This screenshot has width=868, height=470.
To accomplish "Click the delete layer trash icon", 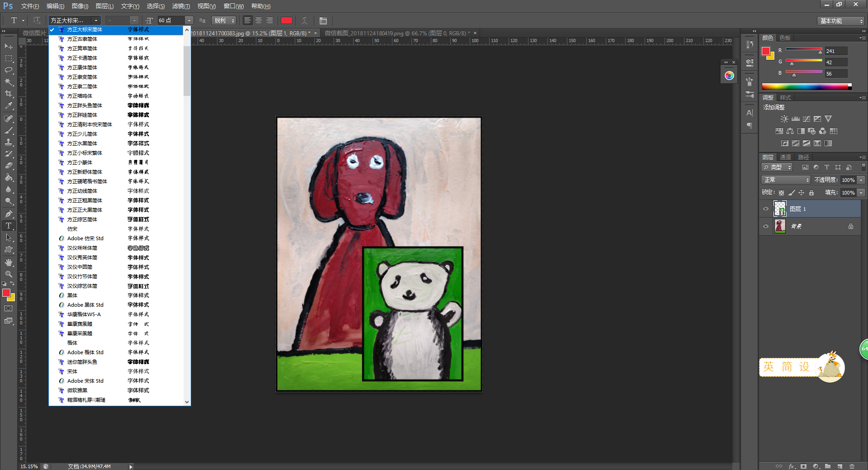I will pos(852,466).
